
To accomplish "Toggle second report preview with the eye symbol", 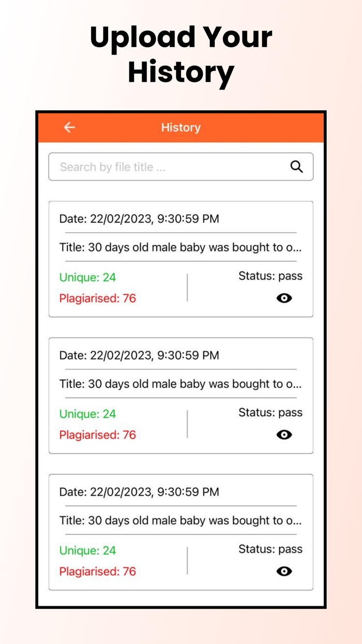I will click(284, 434).
